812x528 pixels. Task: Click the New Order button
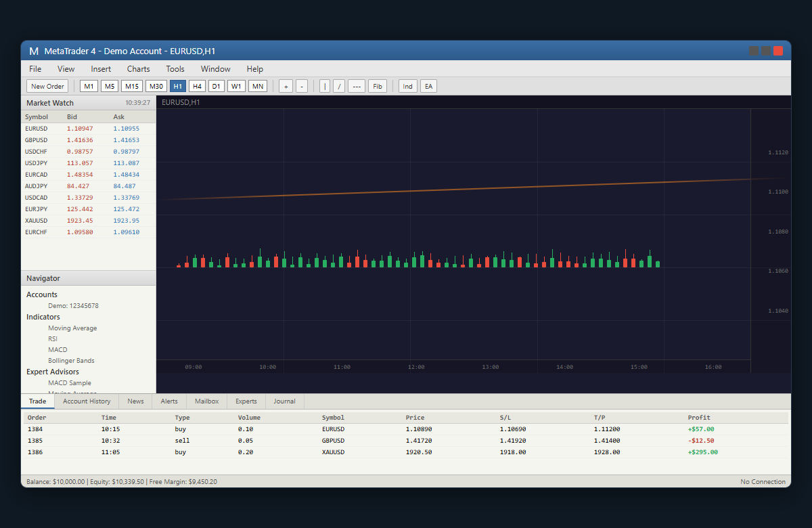47,86
